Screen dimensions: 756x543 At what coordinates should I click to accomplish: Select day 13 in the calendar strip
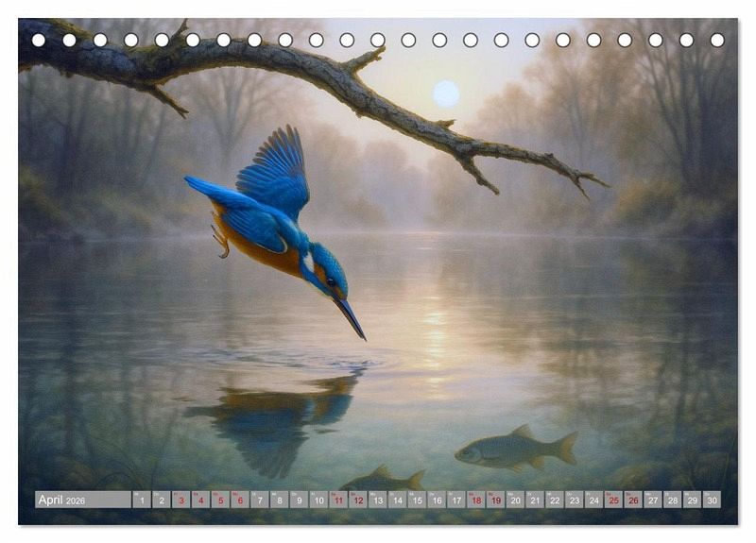[378, 500]
